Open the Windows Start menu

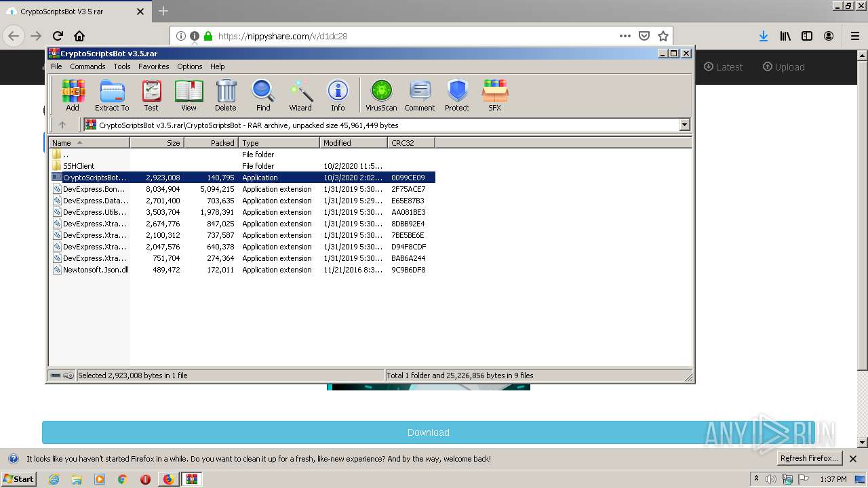pyautogui.click(x=19, y=479)
